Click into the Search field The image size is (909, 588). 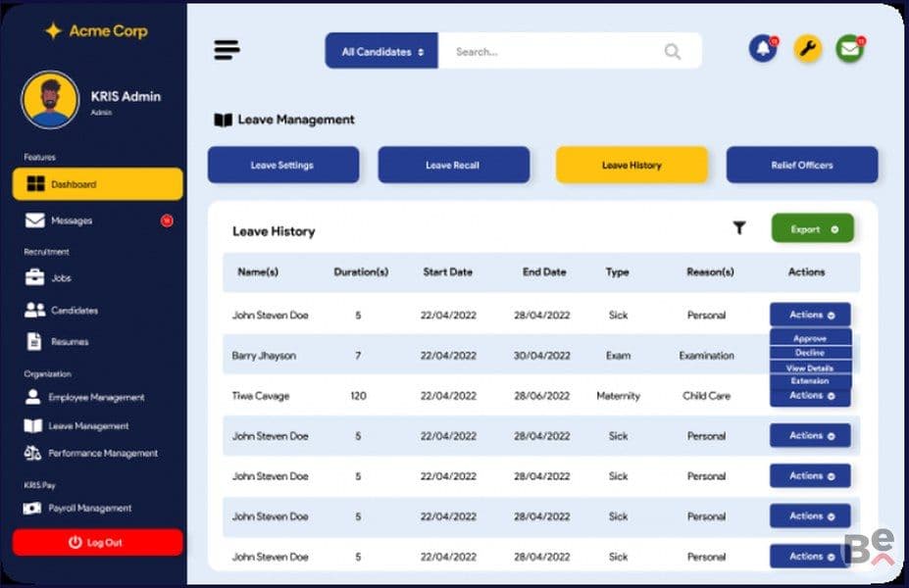click(x=570, y=51)
